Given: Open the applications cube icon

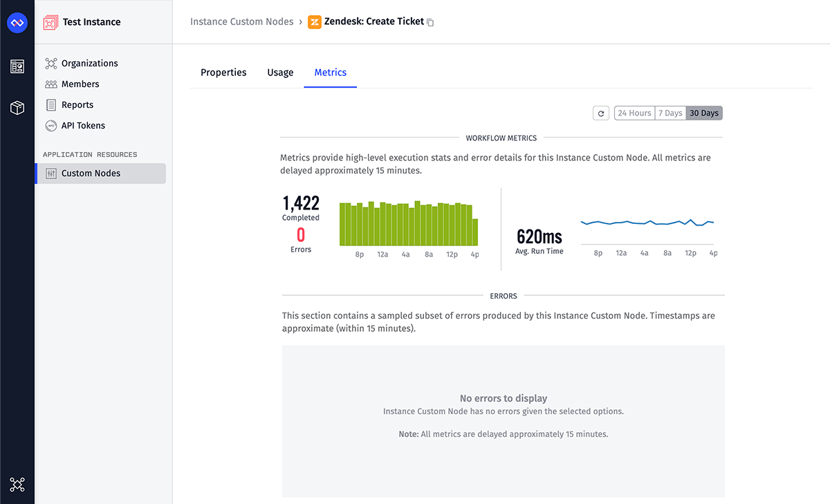Looking at the screenshot, I should (x=17, y=108).
